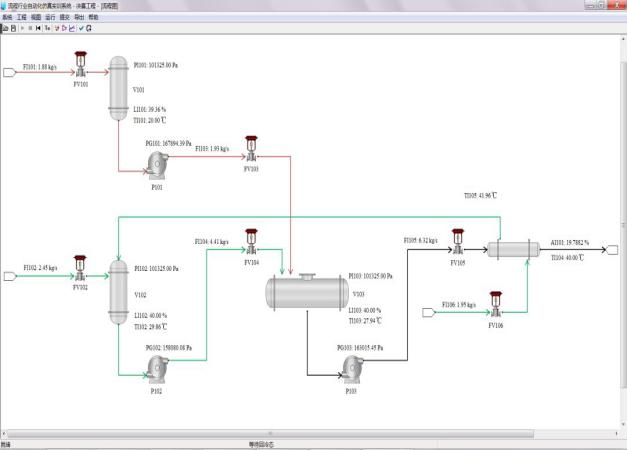Open the 视图 menu
The height and width of the screenshot is (450, 627).
(36, 17)
